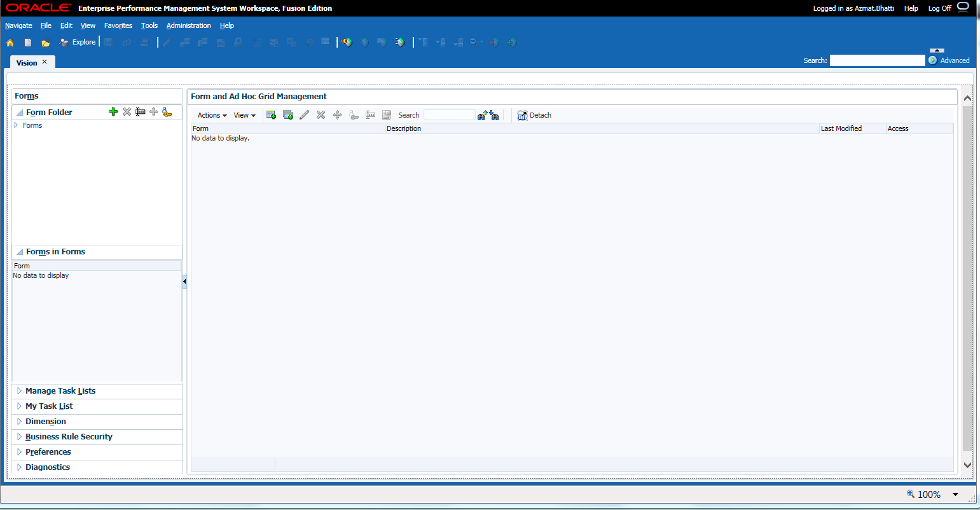Click the Description column header
Viewport: 980px width, 510px height.
tap(602, 128)
